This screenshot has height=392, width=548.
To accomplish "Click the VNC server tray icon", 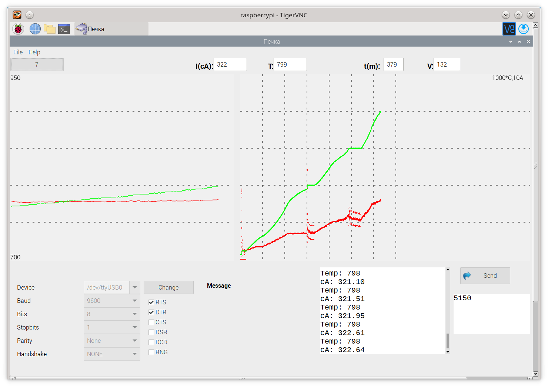I will click(509, 29).
